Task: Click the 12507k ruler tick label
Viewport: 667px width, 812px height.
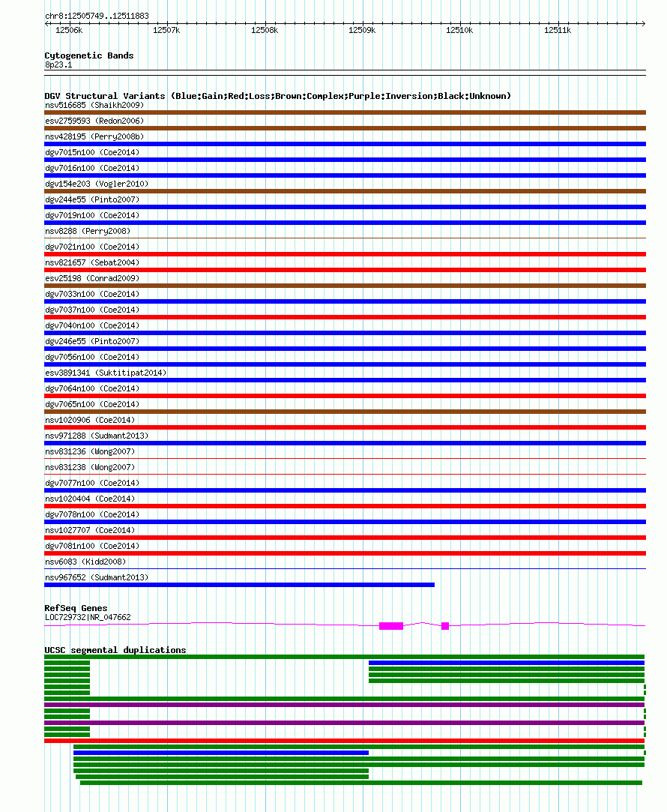Action: (x=166, y=30)
